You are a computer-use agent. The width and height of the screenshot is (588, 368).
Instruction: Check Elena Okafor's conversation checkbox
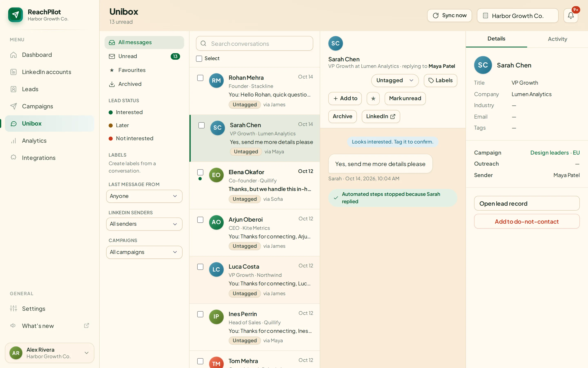pyautogui.click(x=200, y=172)
